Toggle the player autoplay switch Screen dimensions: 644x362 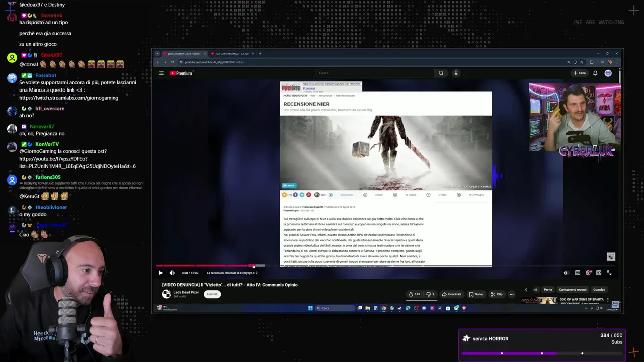point(566,273)
